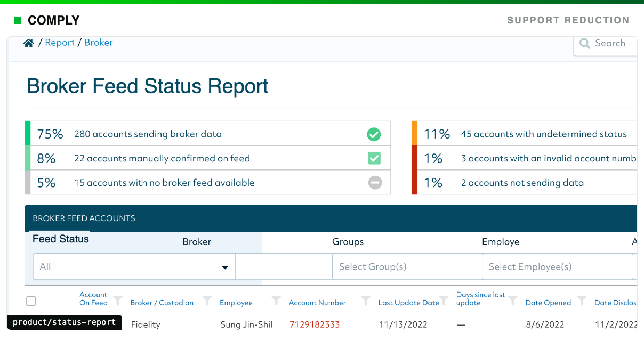Image resolution: width=644 pixels, height=341 pixels.
Task: Open the Select Employee(s) dropdown
Action: pos(557,266)
